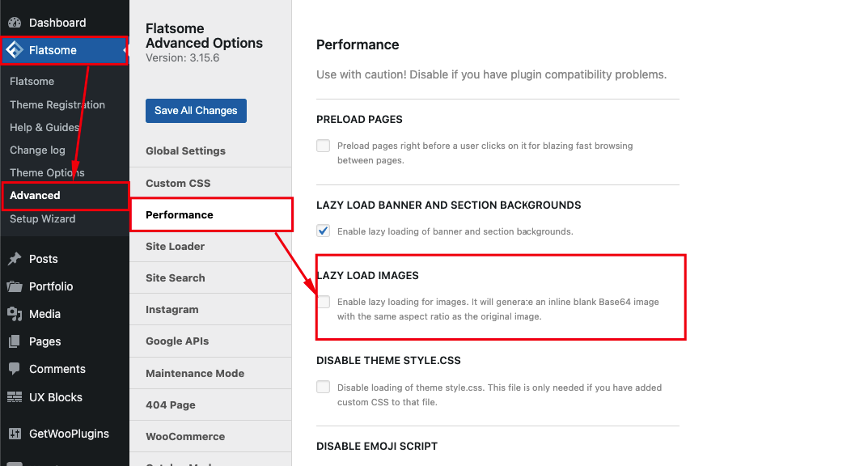Click the Comments speech bubble icon
The image size is (868, 466).
15,369
